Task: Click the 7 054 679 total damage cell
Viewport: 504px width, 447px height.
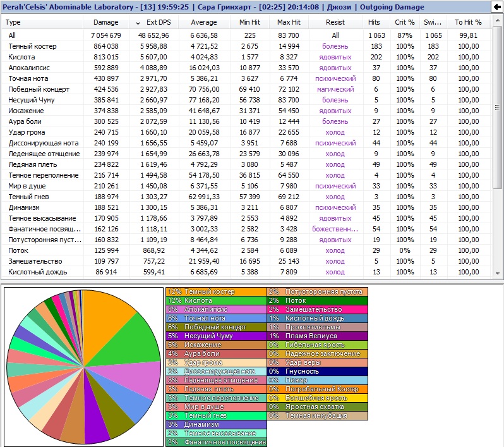Action: [105, 35]
